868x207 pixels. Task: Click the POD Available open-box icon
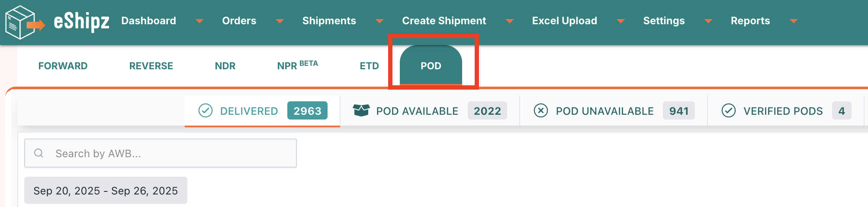pos(361,110)
